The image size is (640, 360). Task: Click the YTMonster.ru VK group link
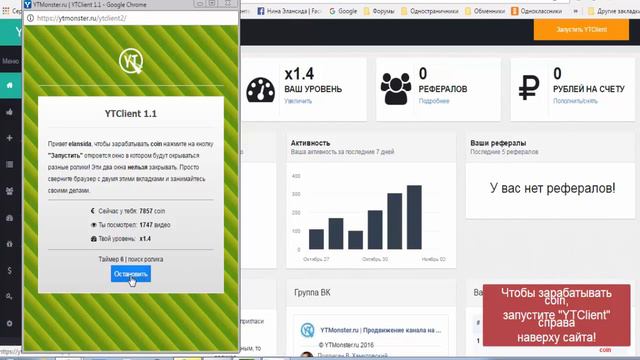click(x=380, y=330)
